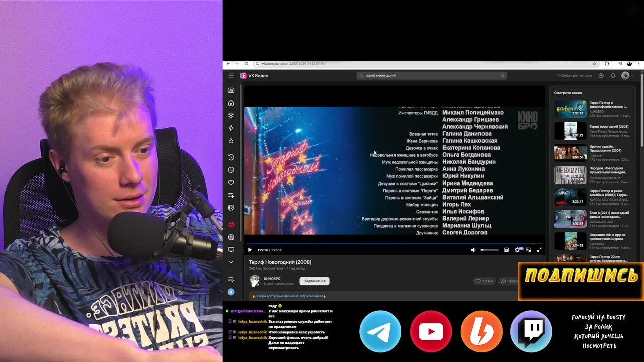Click the Тариф Новогодний (2008) video title
The image size is (644, 362).
[x=280, y=262]
